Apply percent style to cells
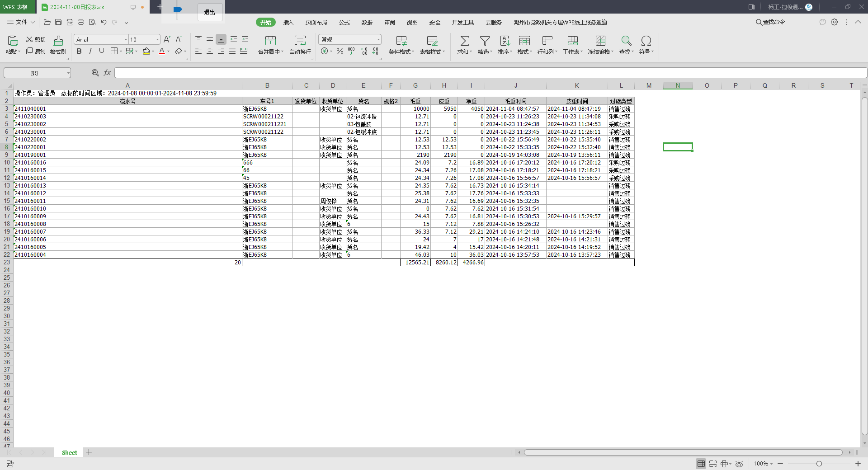The width and height of the screenshot is (868, 470). tap(340, 52)
